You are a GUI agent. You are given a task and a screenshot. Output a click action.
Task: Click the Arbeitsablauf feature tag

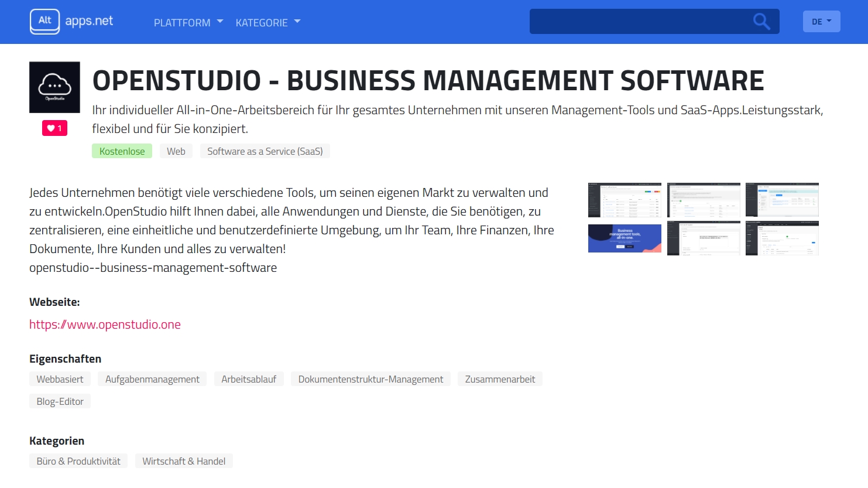tap(249, 379)
